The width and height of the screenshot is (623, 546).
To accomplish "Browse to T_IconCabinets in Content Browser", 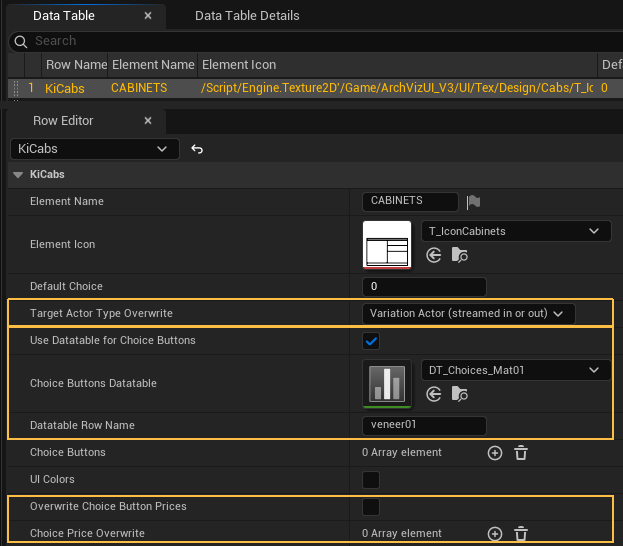I will pyautogui.click(x=459, y=256).
